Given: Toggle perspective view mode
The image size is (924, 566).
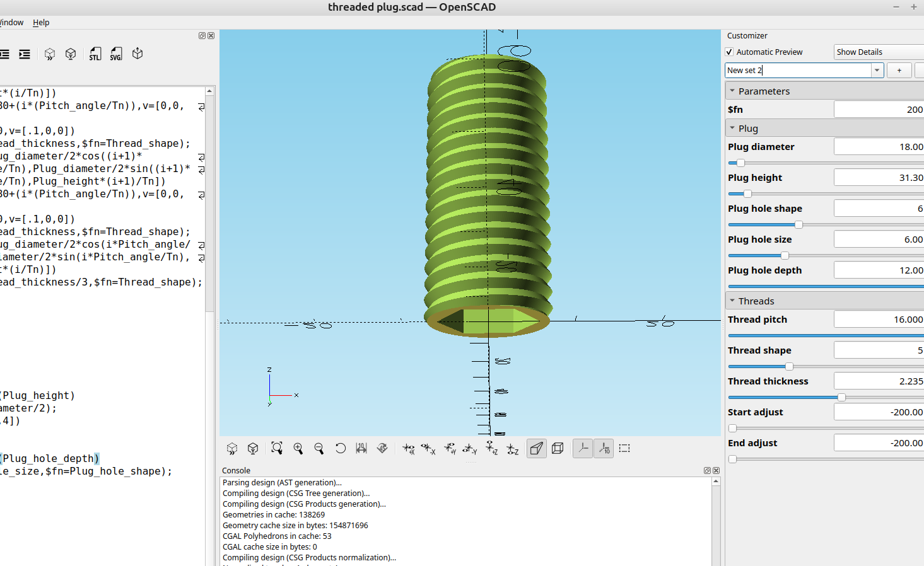Looking at the screenshot, I should (x=536, y=448).
